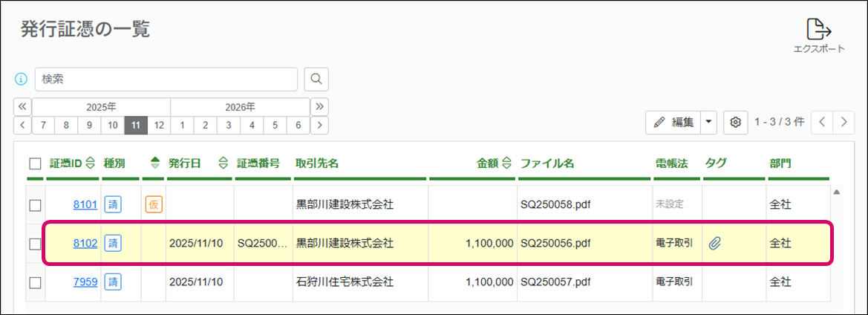Click the 請 type badge in row 7959
This screenshot has width=868, height=315.
click(x=112, y=282)
